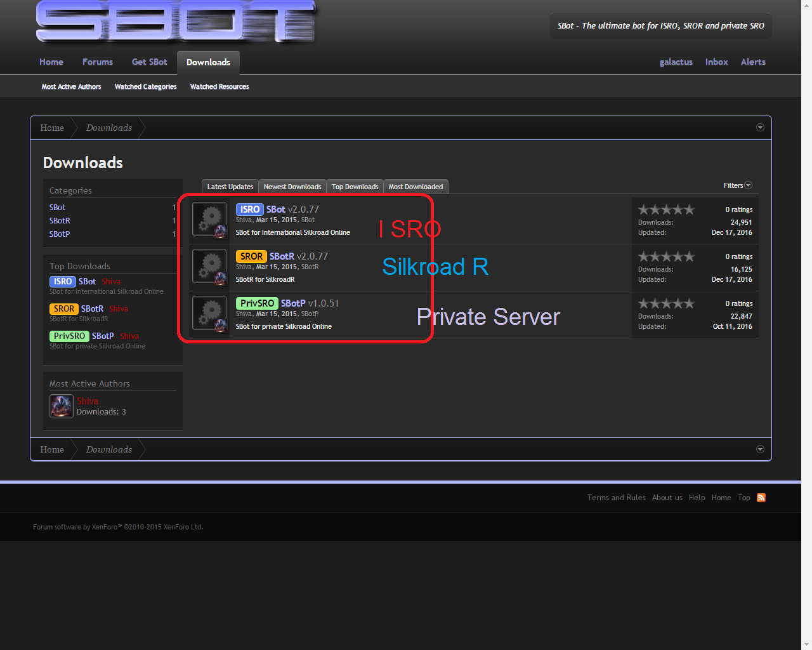Open the Forums navigation tab
Screen dimensions: 812x650
point(98,62)
